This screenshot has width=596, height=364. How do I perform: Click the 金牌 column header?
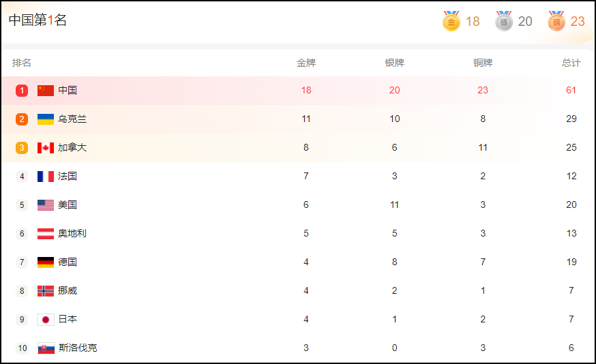point(306,63)
